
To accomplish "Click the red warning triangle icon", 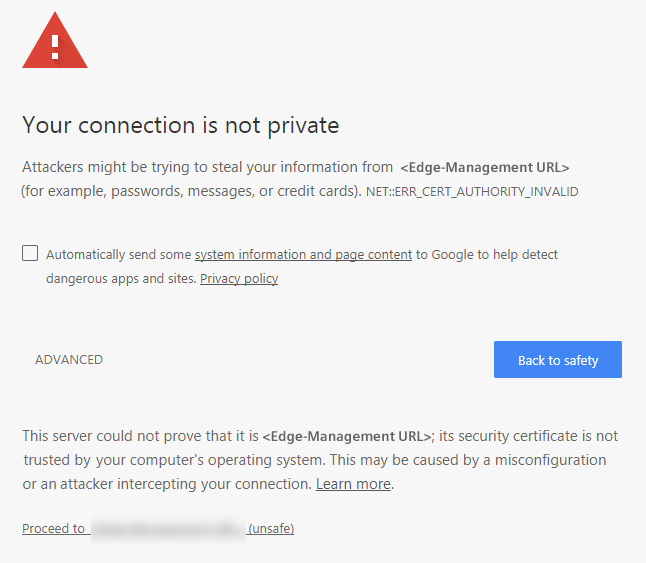I will tap(55, 44).
